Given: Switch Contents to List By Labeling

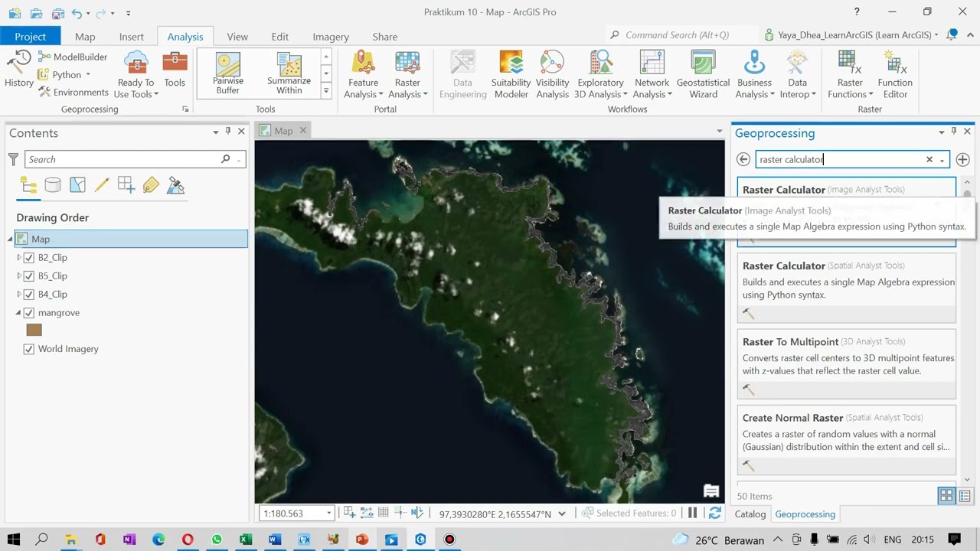Looking at the screenshot, I should coord(151,185).
